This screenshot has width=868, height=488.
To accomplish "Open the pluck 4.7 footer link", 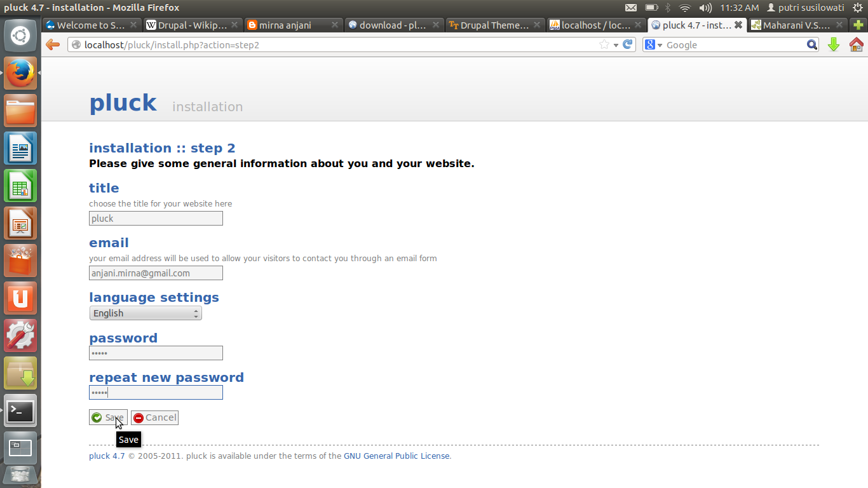I will coord(107,456).
